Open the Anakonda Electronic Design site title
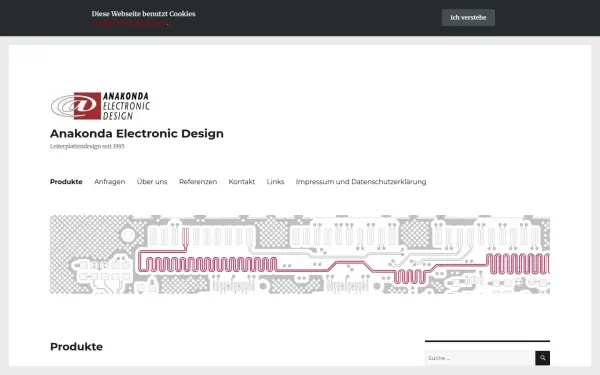 [x=137, y=134]
